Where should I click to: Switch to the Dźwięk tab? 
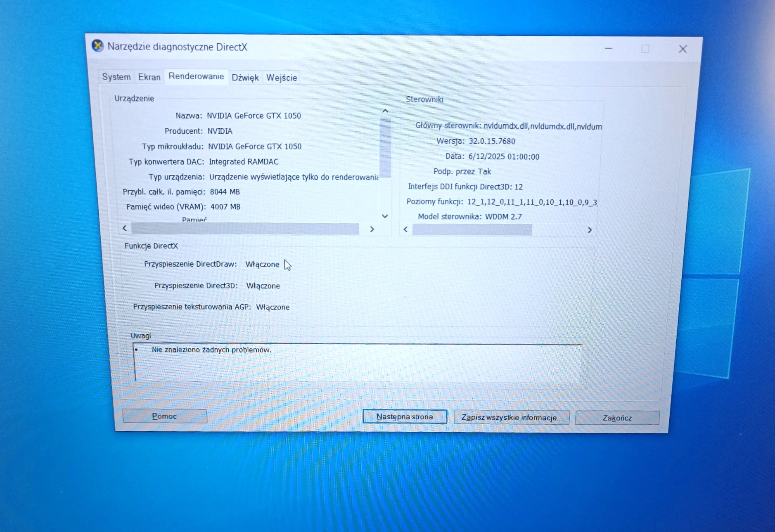click(245, 77)
